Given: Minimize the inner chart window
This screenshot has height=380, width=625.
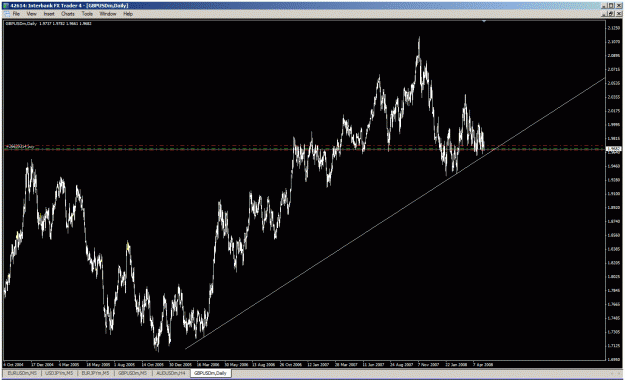Looking at the screenshot, I should [604, 14].
